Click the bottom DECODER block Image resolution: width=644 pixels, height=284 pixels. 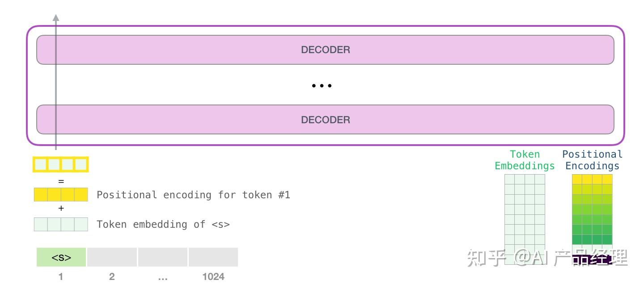325,120
